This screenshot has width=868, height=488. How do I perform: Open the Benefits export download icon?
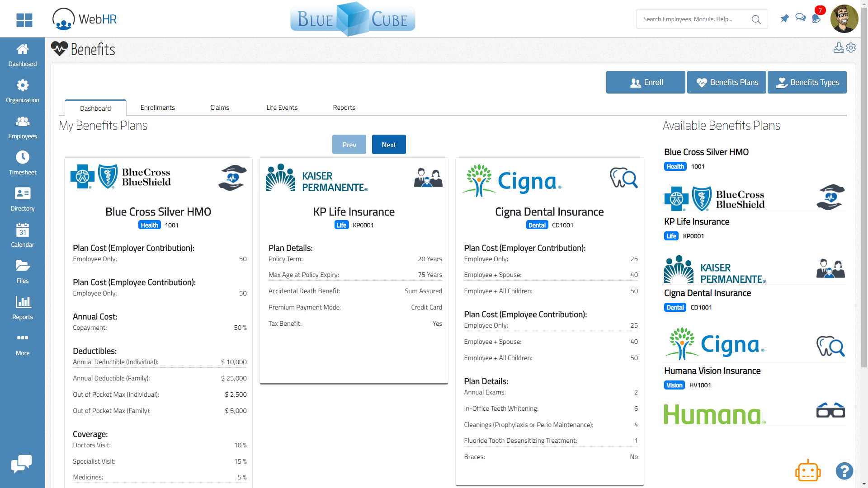pos(839,47)
